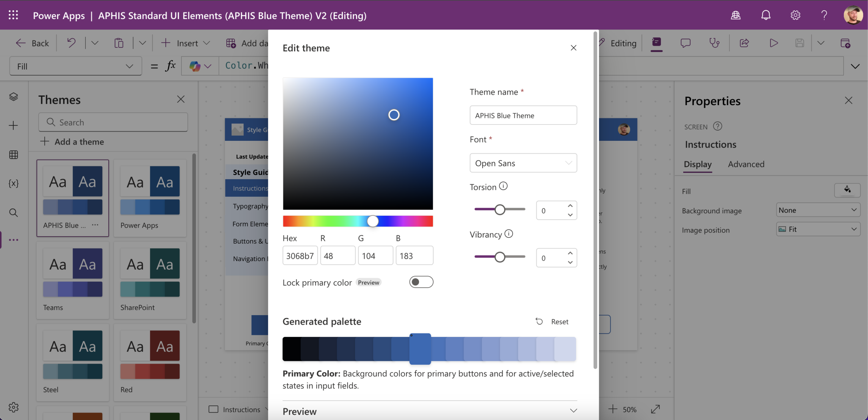
Task: Open the Tree view layers icon
Action: 14,97
